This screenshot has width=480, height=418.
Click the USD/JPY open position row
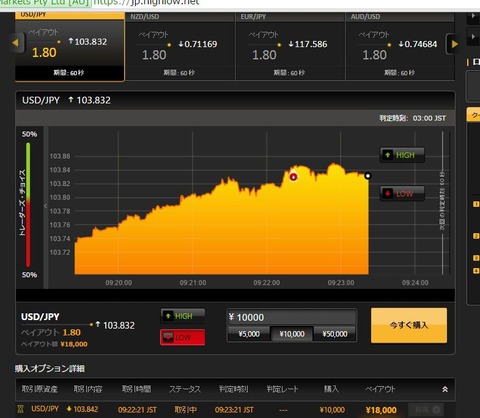(235, 409)
